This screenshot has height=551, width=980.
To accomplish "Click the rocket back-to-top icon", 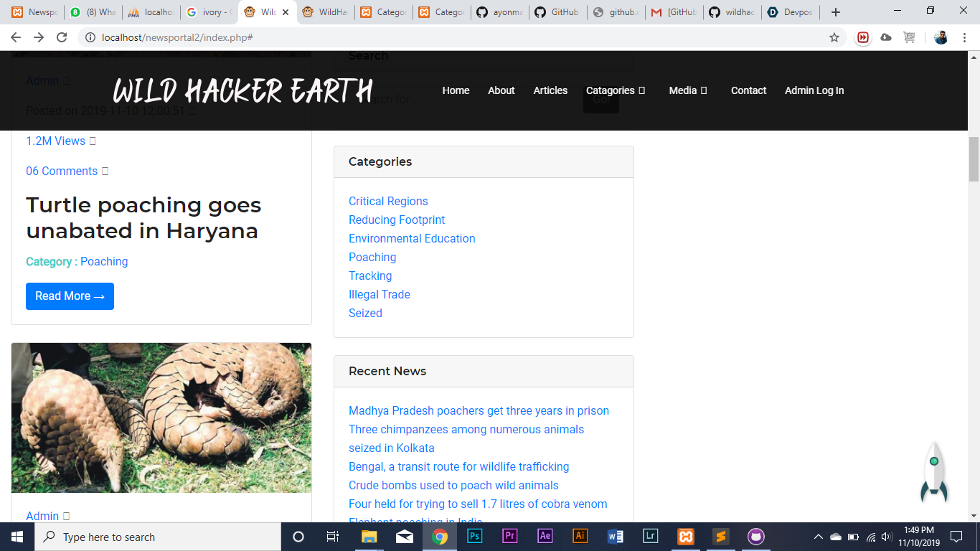I will click(934, 472).
